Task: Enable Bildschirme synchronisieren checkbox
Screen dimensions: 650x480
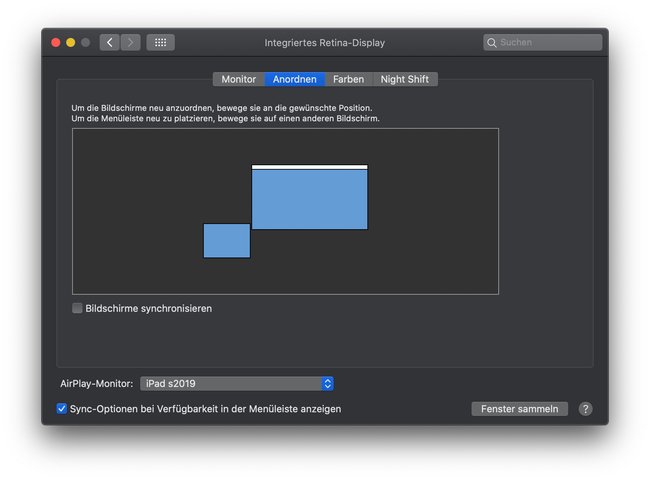Action: 77,308
